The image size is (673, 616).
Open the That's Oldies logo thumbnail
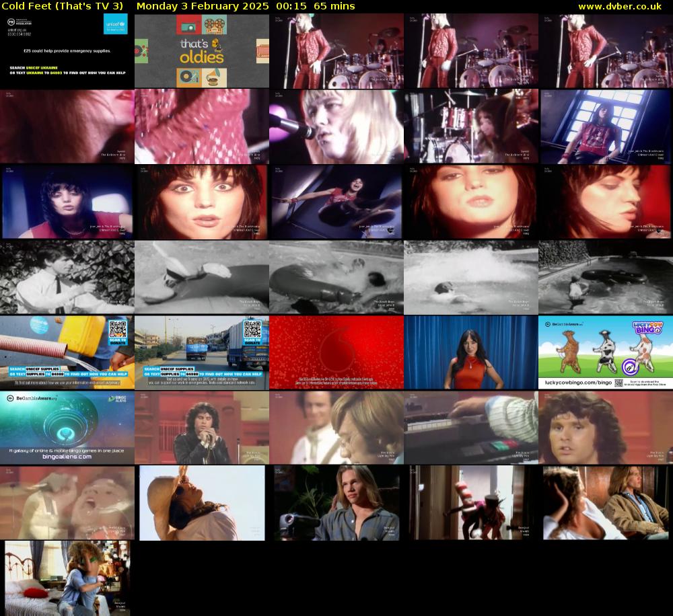(202, 50)
